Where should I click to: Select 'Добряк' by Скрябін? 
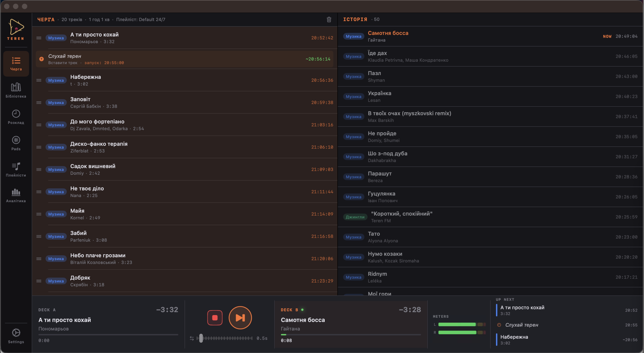[185, 281]
